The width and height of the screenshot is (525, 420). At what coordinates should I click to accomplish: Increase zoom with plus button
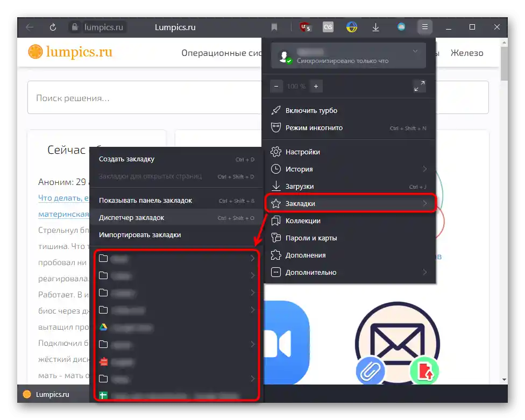pyautogui.click(x=316, y=87)
